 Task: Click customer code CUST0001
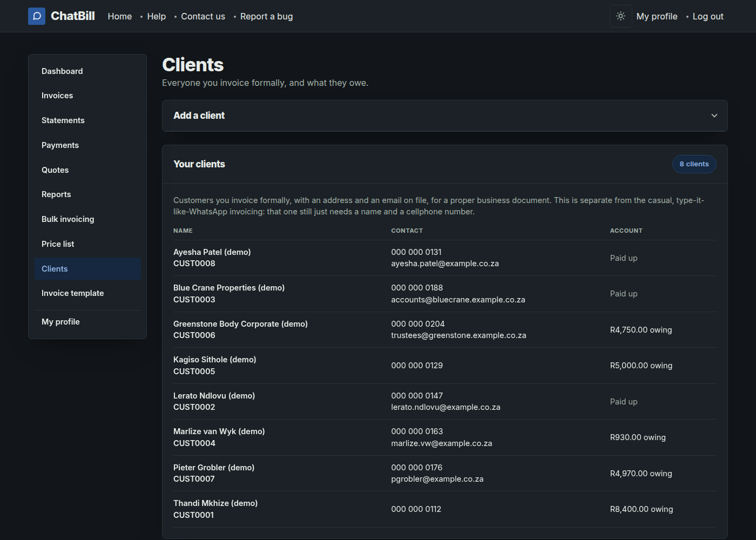[x=193, y=515]
